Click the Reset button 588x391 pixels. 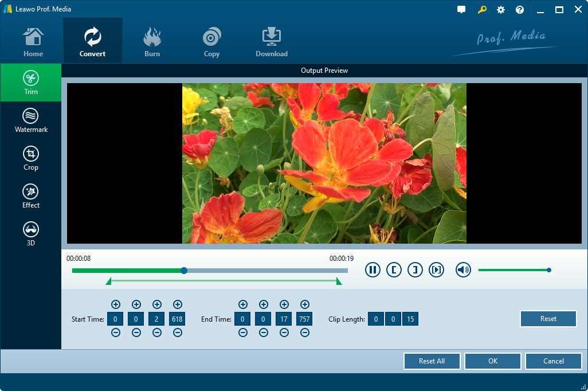click(548, 318)
